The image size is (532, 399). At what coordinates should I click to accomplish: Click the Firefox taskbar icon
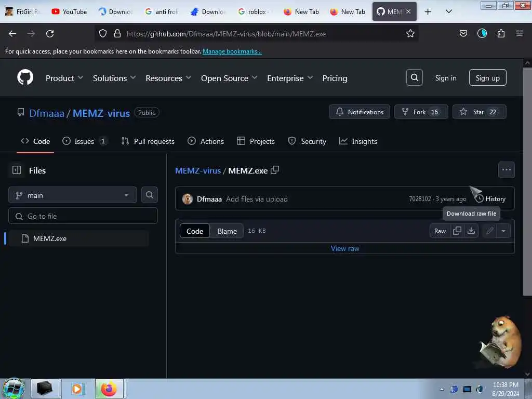click(109, 389)
